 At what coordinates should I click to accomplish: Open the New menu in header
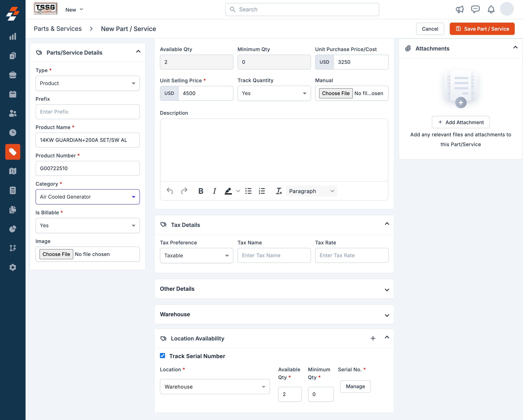[x=74, y=10]
